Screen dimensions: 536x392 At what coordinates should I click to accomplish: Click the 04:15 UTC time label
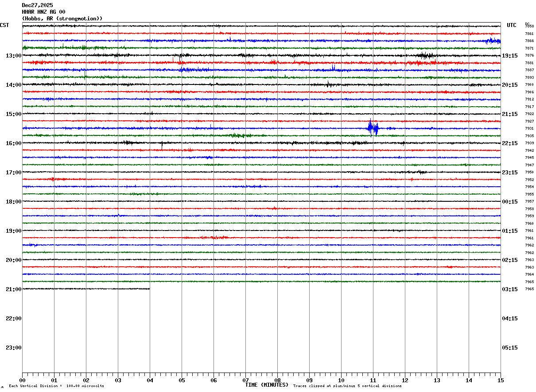click(x=510, y=319)
